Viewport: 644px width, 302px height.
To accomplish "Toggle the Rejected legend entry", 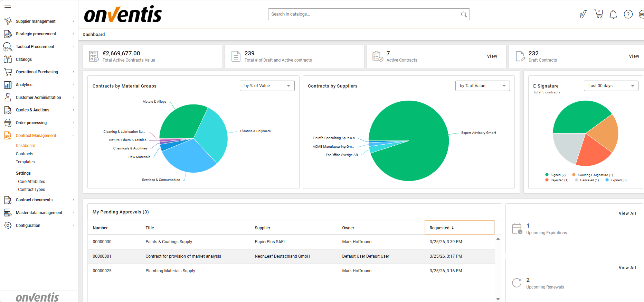I will coord(557,180).
